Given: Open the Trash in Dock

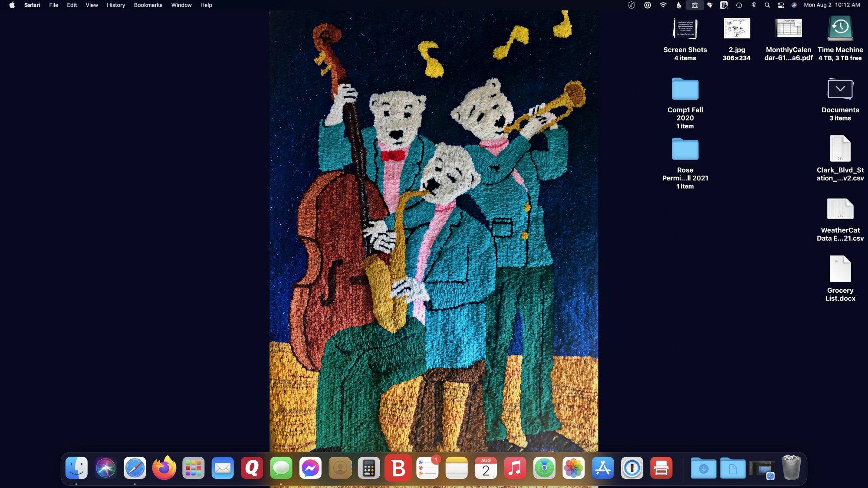Looking at the screenshot, I should point(791,467).
